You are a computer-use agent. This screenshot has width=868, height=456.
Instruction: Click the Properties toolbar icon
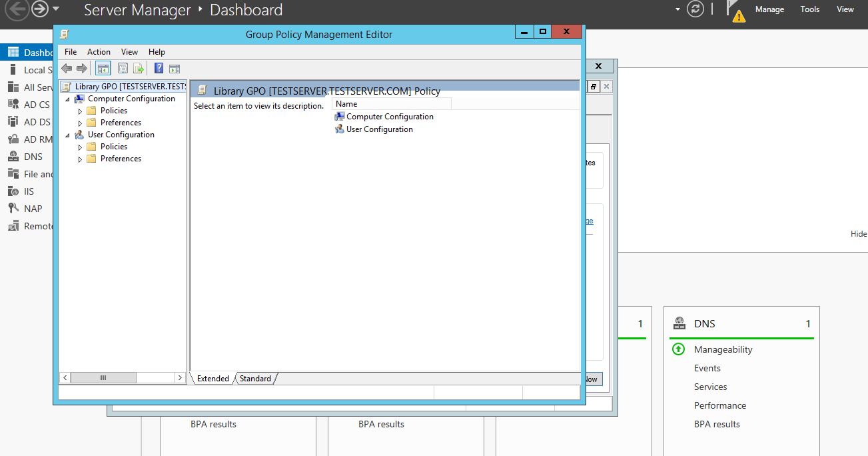pos(123,68)
